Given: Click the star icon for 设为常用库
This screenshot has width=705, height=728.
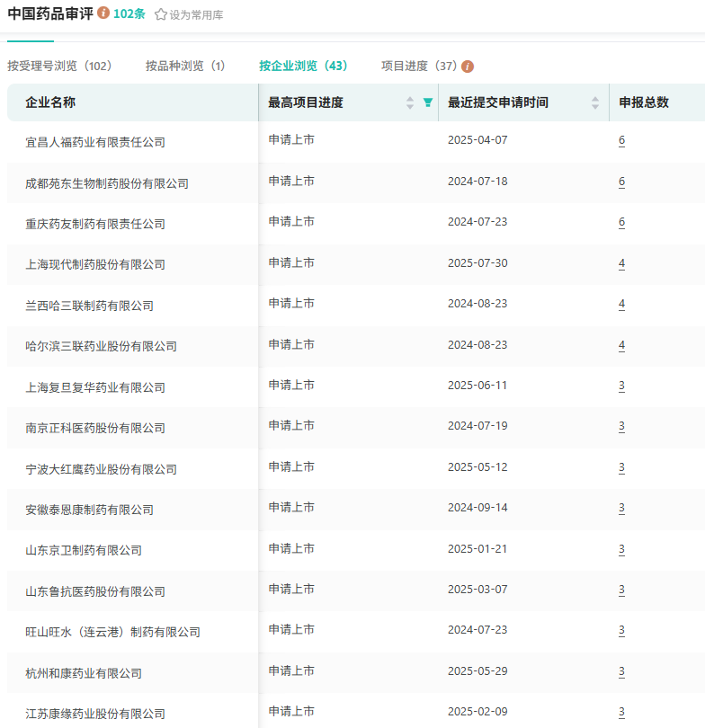Looking at the screenshot, I should click(161, 14).
